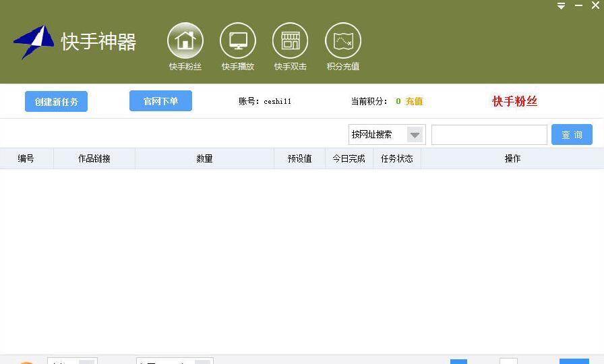Click the 今日完成 column header
Viewport: 604px width, 364px height.
349,158
